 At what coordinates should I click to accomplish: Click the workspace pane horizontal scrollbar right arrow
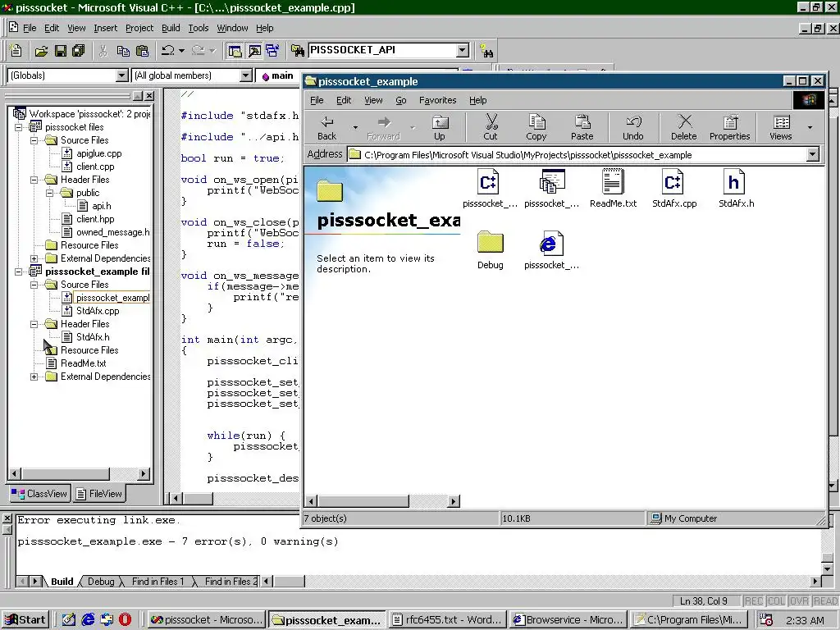point(143,473)
